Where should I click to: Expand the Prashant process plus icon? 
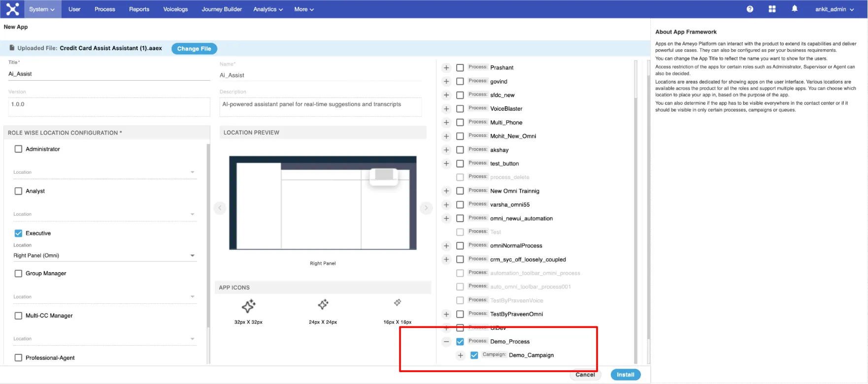pos(446,67)
